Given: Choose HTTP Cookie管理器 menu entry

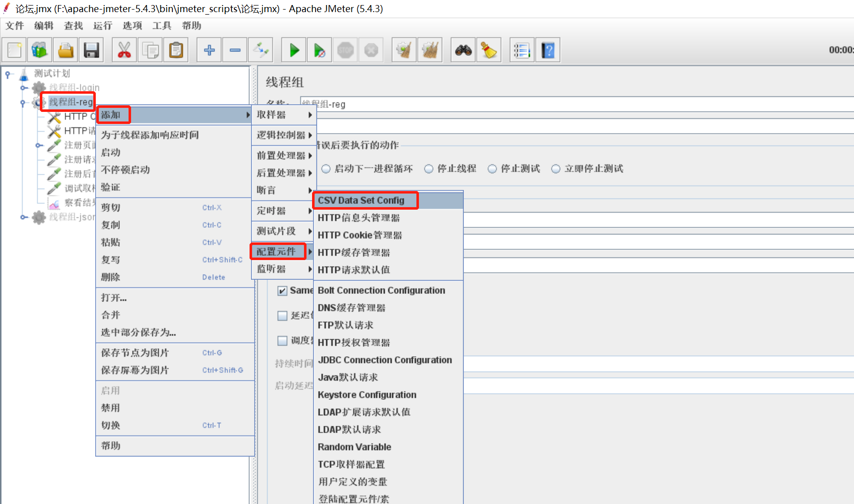Looking at the screenshot, I should (388, 235).
